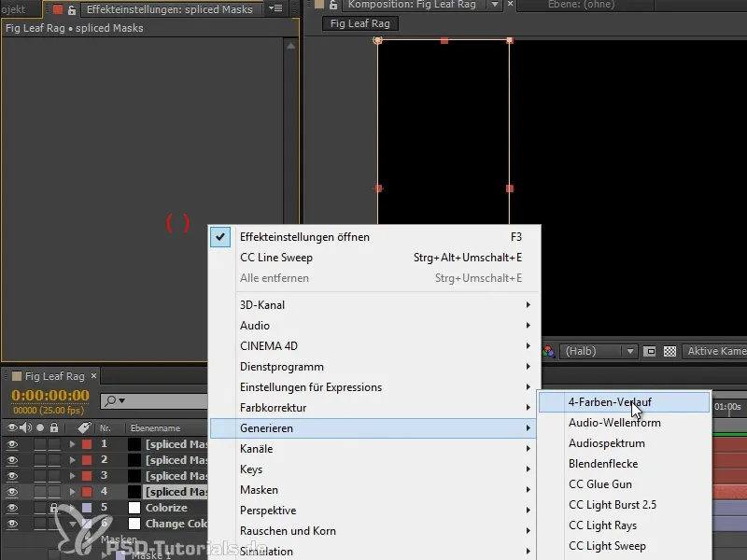This screenshot has width=747, height=560.
Task: Hide the Colorize layer via eye icon
Action: [x=12, y=508]
